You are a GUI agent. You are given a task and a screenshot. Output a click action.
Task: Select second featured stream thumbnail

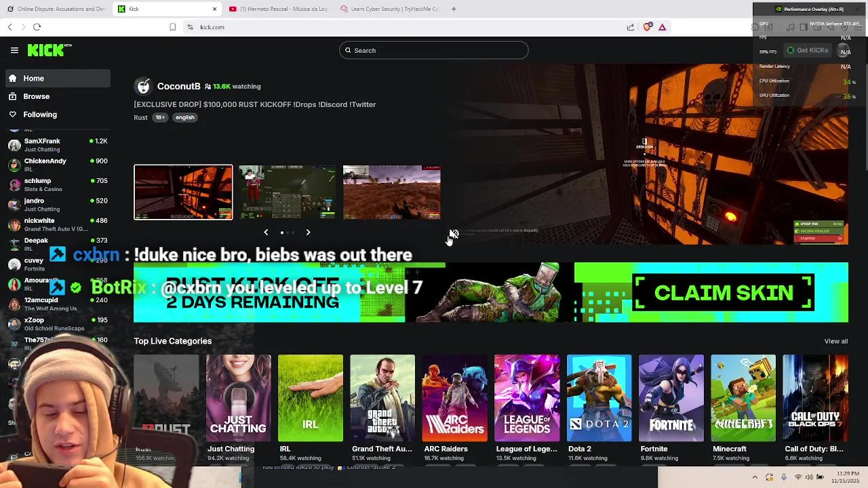pos(288,192)
